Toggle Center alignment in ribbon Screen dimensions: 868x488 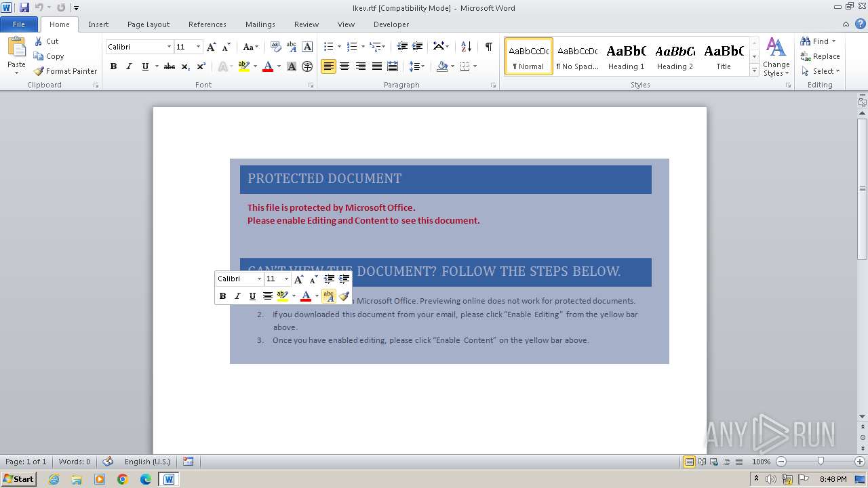tap(344, 66)
